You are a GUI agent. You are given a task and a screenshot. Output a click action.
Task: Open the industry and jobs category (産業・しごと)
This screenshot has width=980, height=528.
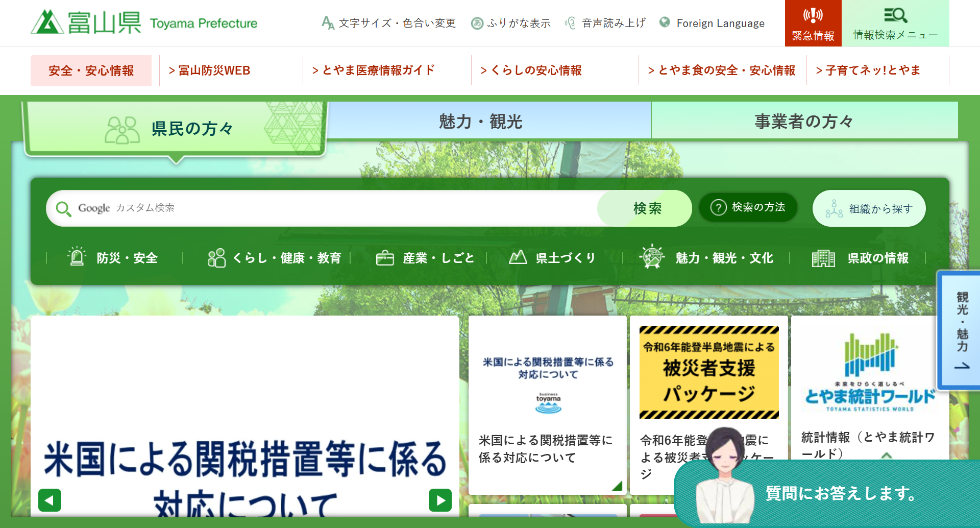pos(425,258)
